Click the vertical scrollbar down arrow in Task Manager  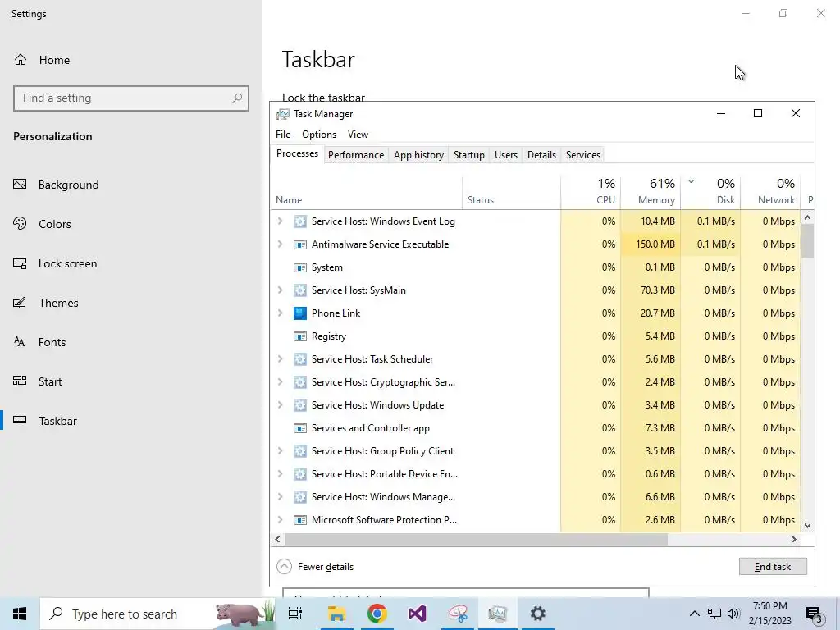[x=808, y=526]
